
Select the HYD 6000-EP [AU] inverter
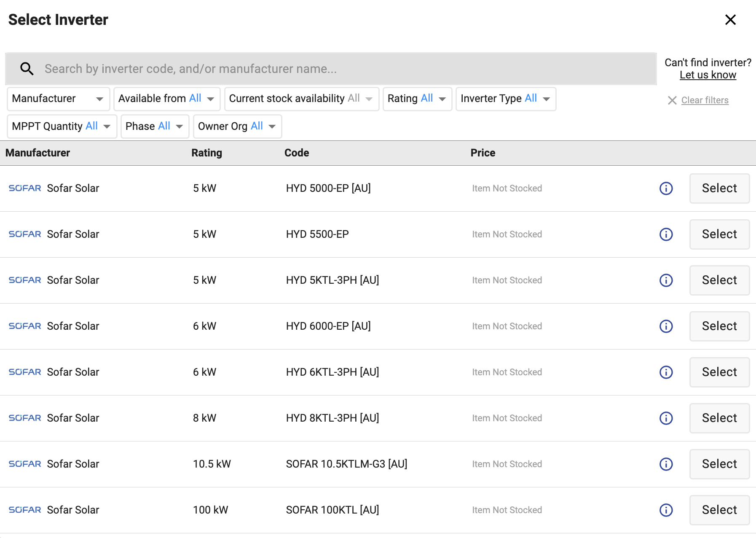click(x=719, y=326)
